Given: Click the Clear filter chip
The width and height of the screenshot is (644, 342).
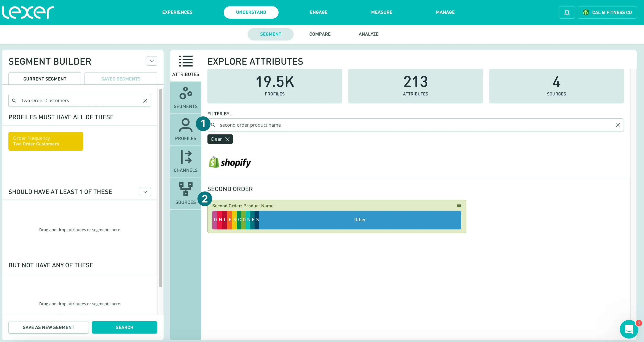Looking at the screenshot, I should pyautogui.click(x=220, y=139).
